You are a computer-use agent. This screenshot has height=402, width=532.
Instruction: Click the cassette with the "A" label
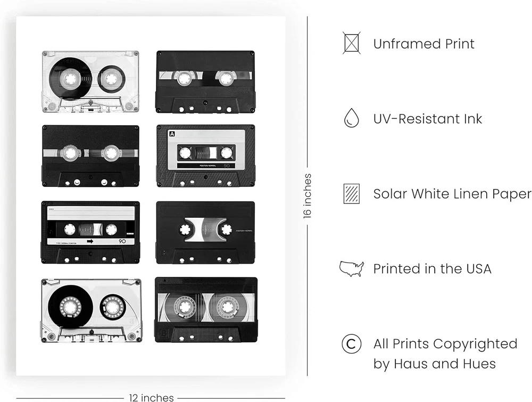[x=205, y=155]
